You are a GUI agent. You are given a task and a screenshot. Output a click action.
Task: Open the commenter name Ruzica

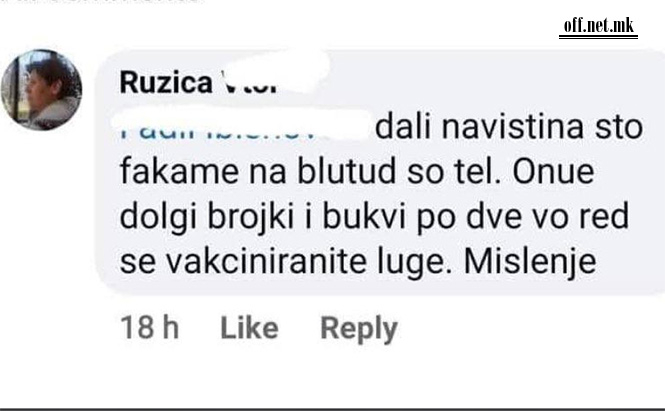166,82
